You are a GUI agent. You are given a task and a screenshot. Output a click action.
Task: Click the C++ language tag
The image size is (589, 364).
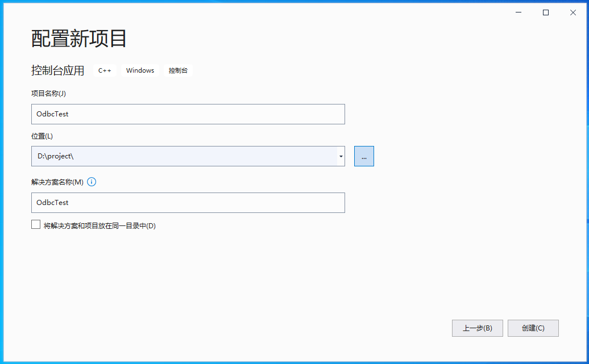pyautogui.click(x=105, y=70)
